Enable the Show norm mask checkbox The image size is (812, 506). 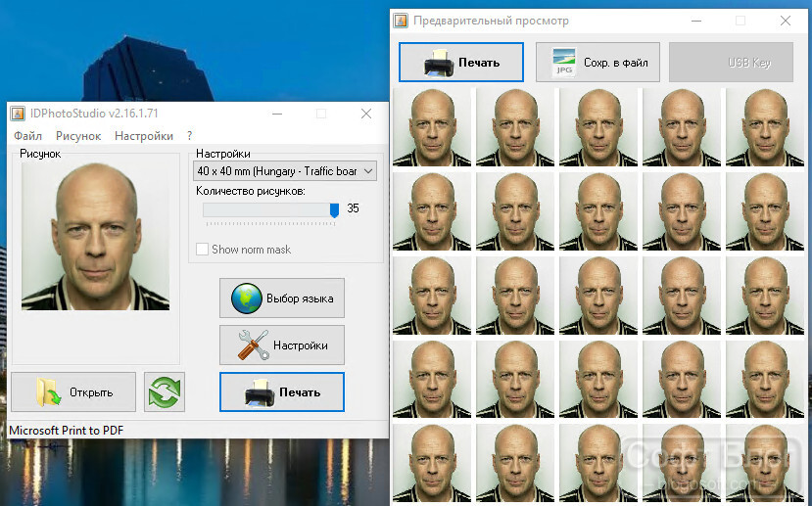(x=202, y=249)
